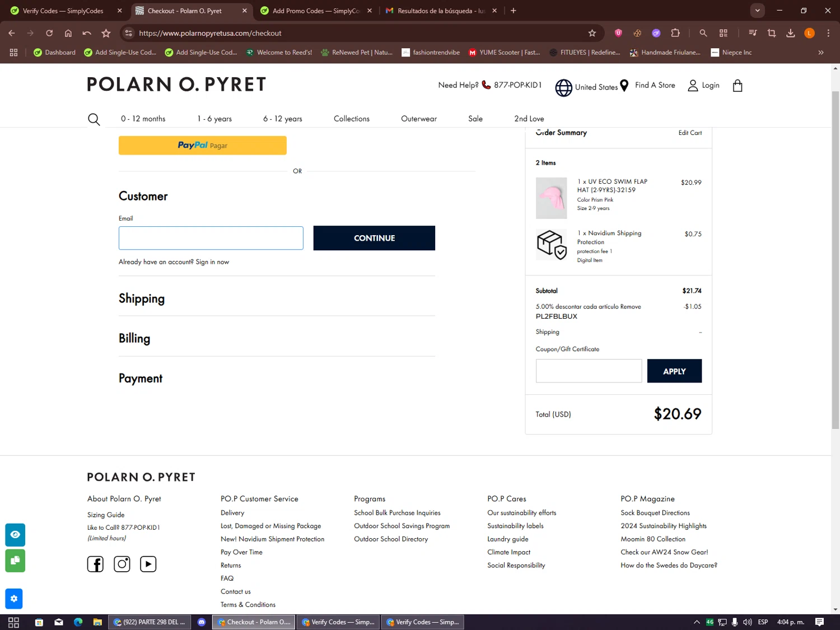Open the 6 - 12 years menu
Screen dimensions: 840x630
[283, 119]
